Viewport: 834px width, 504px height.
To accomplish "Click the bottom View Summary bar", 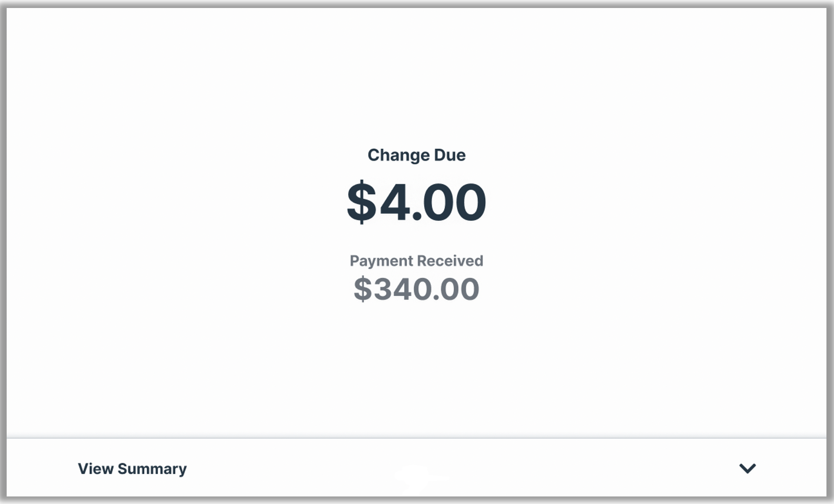I will click(417, 468).
